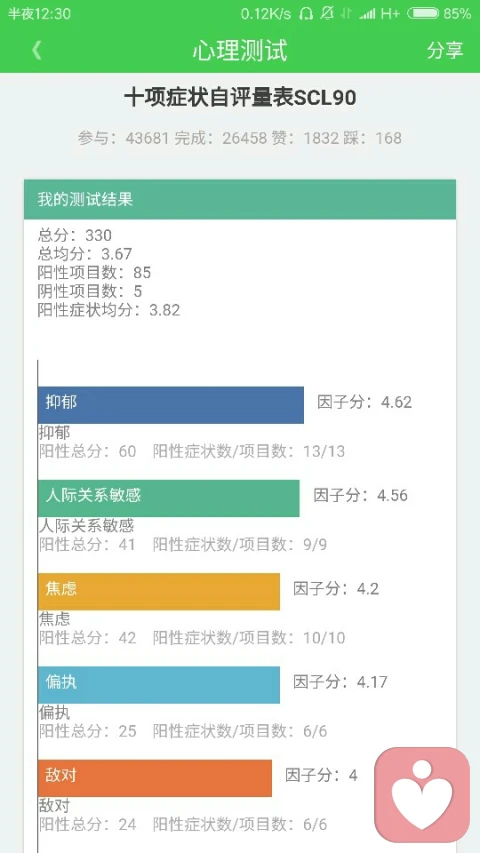This screenshot has height=853, width=480.
Task: Open the pink heart floating app icon
Action: tap(422, 794)
